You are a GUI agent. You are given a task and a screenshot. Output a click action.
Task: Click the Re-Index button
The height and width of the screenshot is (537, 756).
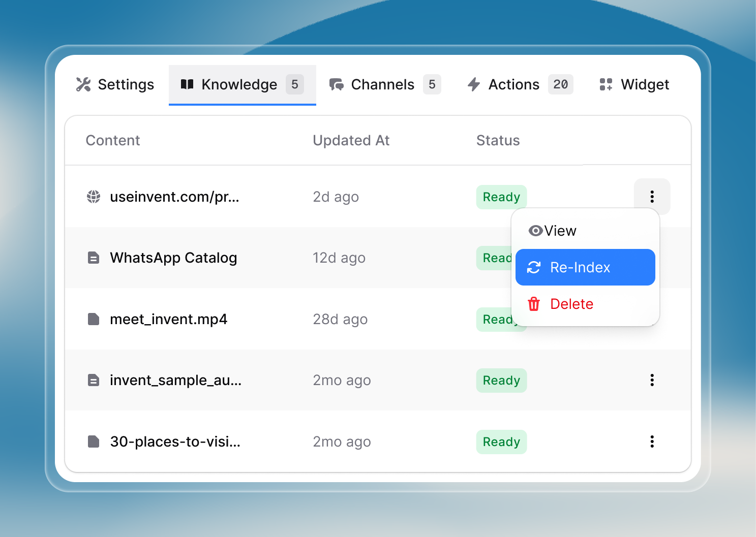pos(585,267)
